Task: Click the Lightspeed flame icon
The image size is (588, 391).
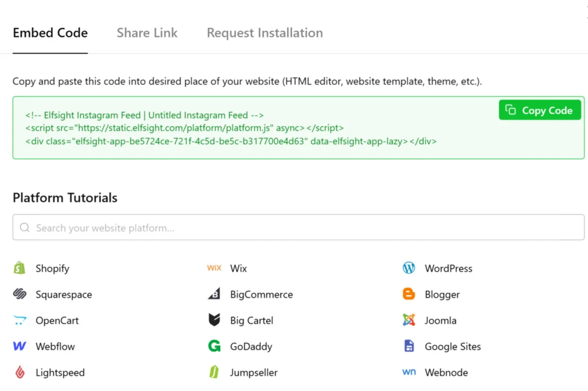Action: (20, 372)
